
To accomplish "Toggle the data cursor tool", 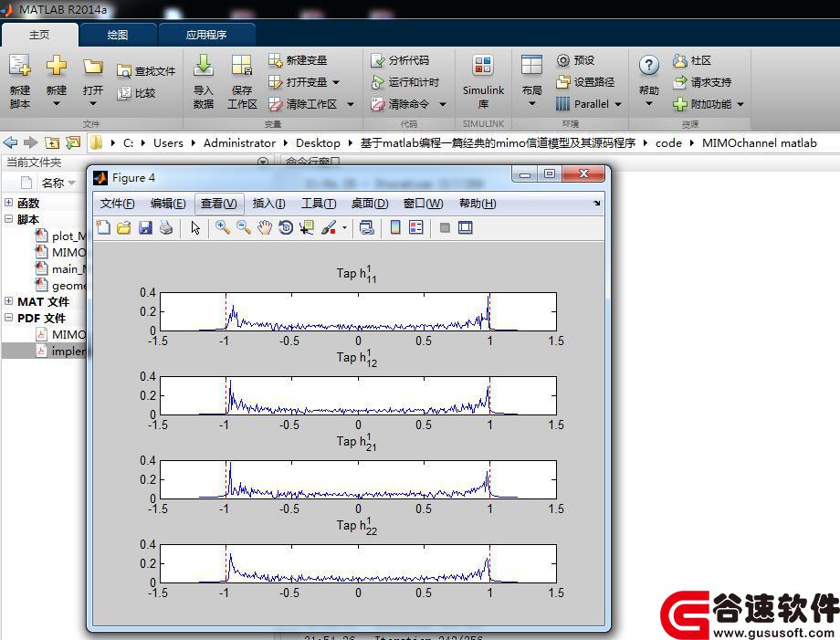I will pos(307,227).
